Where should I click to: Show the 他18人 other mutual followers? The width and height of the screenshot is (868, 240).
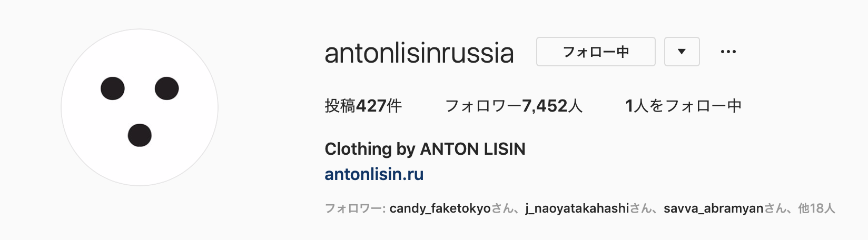coord(816,208)
